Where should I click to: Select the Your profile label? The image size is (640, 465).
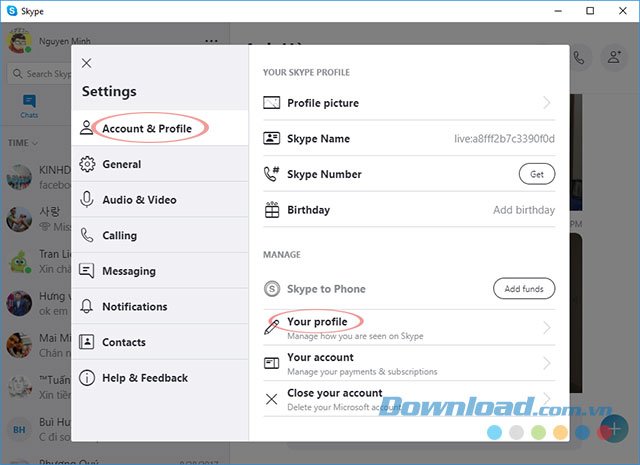317,322
